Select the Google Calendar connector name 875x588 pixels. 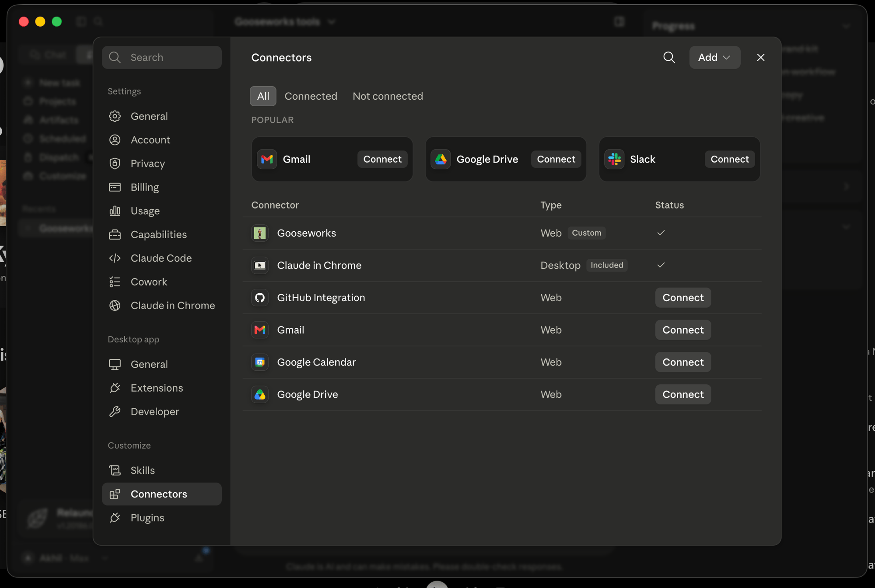tap(316, 362)
